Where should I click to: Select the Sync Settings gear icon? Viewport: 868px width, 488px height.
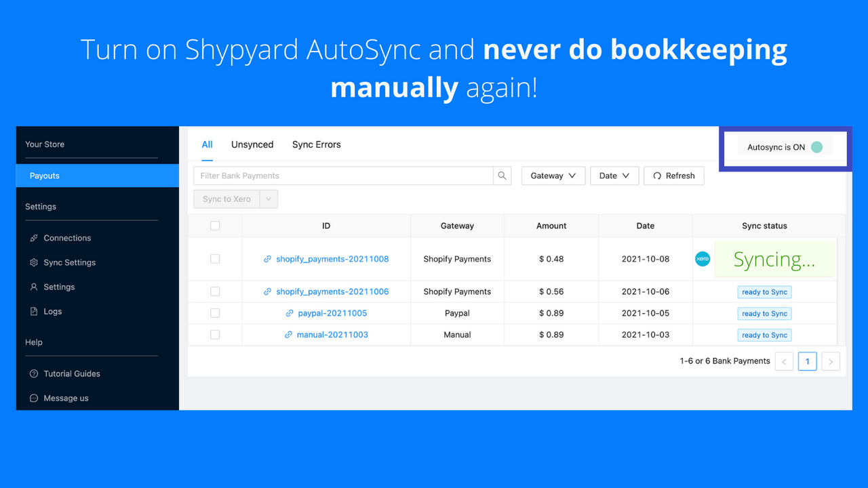[x=35, y=262]
